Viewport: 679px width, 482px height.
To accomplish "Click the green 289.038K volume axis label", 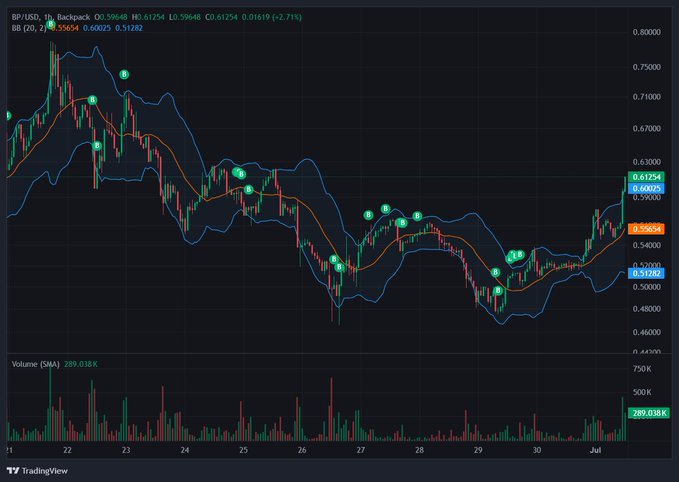I will click(649, 413).
